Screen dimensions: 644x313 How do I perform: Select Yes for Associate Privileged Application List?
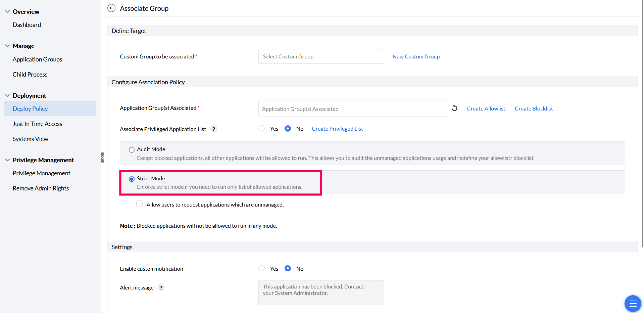pos(261,128)
